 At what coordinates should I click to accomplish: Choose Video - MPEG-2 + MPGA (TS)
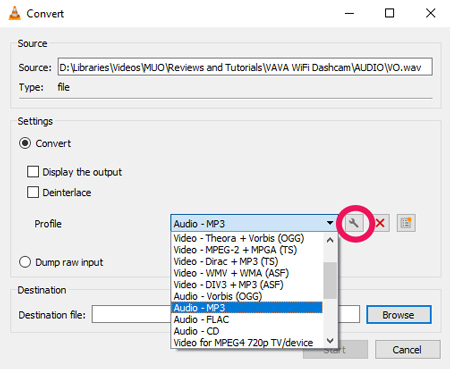(247, 250)
